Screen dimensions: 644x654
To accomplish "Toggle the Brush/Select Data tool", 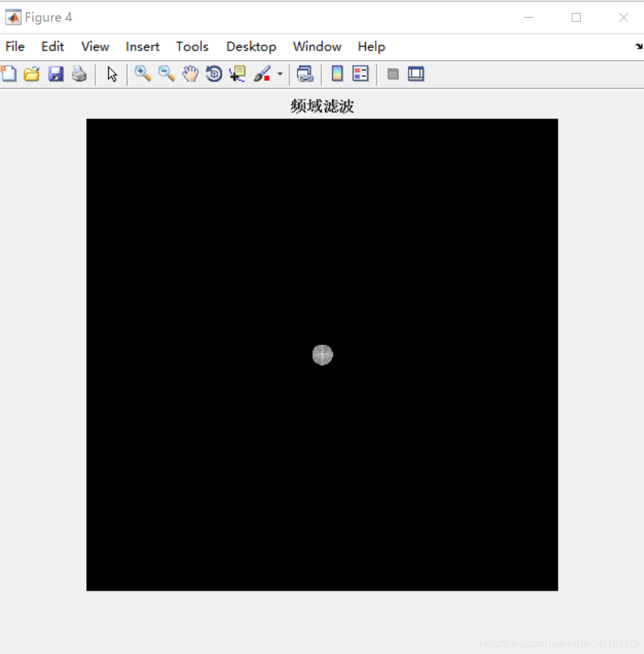I will (x=262, y=74).
